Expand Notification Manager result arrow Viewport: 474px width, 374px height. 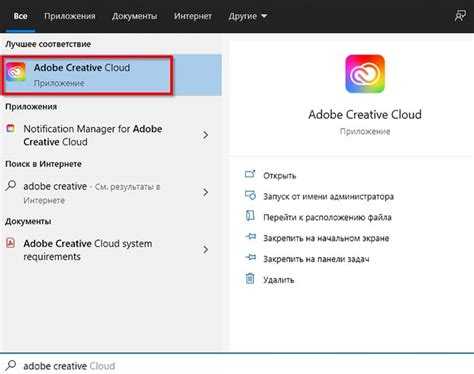pos(205,135)
